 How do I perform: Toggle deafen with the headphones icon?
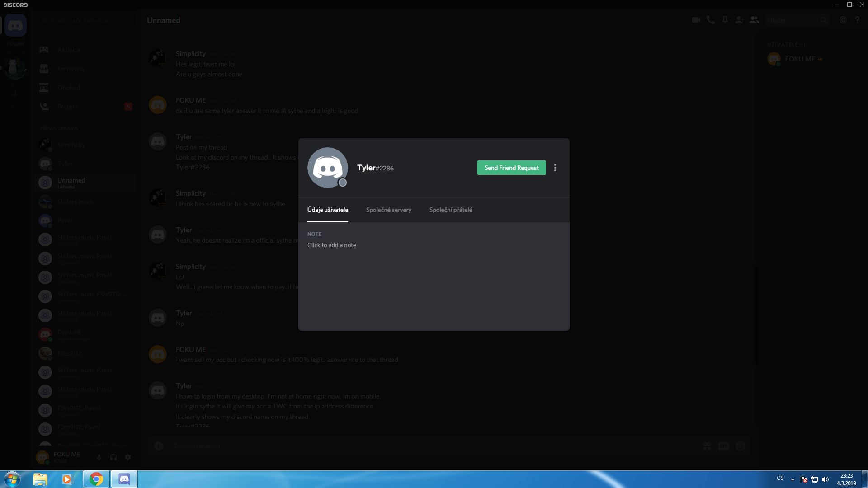pyautogui.click(x=113, y=457)
